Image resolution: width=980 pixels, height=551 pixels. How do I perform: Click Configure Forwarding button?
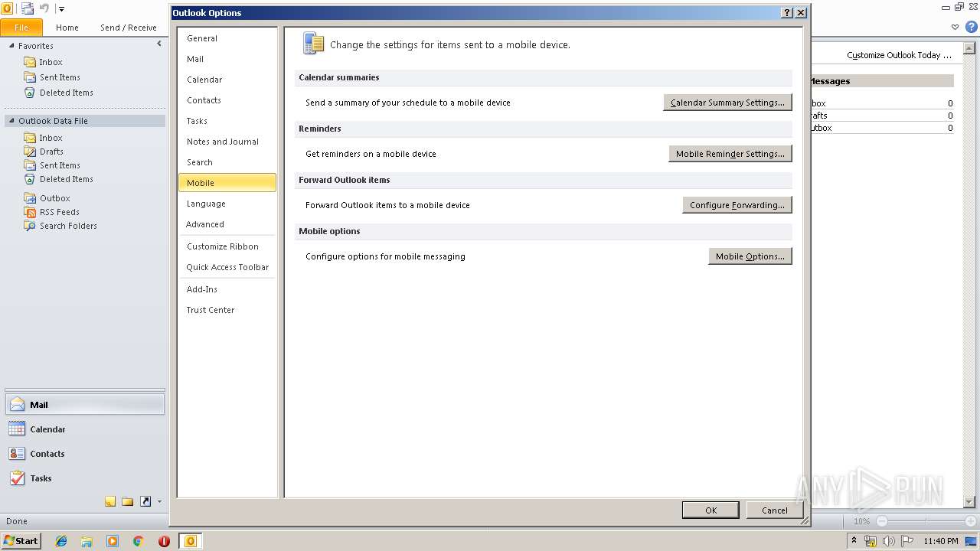[x=737, y=205]
